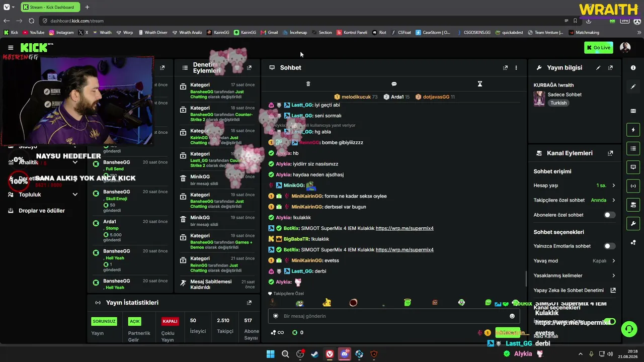The image size is (644, 362).
Task: Click the SORUNSUZ stream status badge
Action: coord(104,321)
